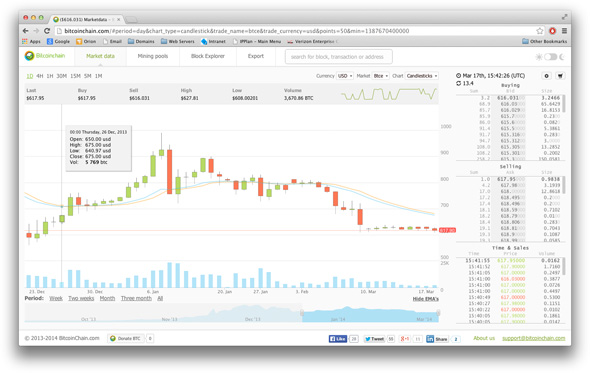Reload the page with refresh icon
590x373 pixels.
47,31
